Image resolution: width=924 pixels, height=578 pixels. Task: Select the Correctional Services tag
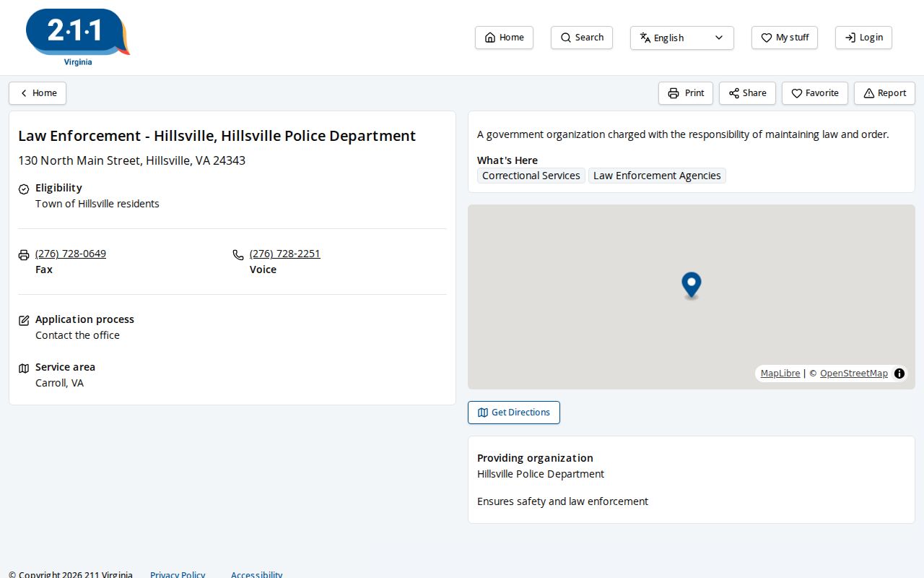531,176
